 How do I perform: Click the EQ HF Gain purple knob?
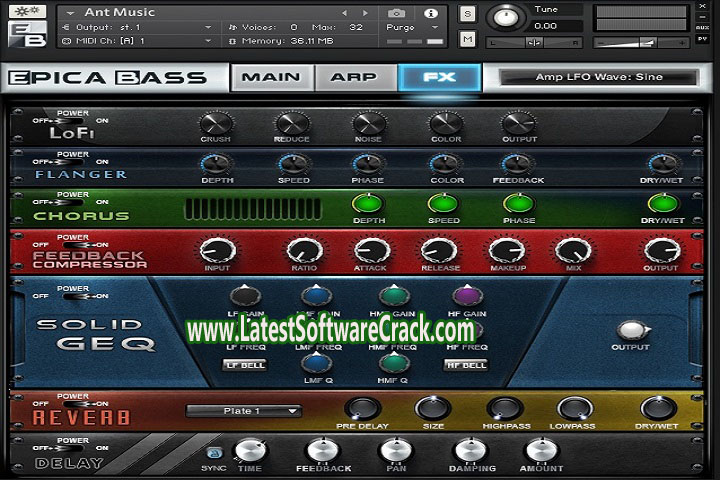[x=467, y=296]
